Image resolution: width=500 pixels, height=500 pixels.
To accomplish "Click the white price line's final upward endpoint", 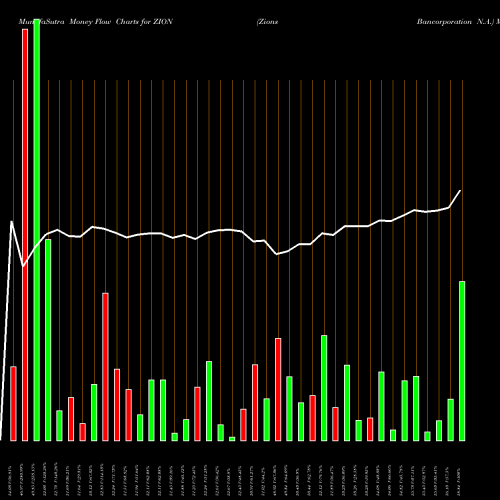I will pos(460,191).
